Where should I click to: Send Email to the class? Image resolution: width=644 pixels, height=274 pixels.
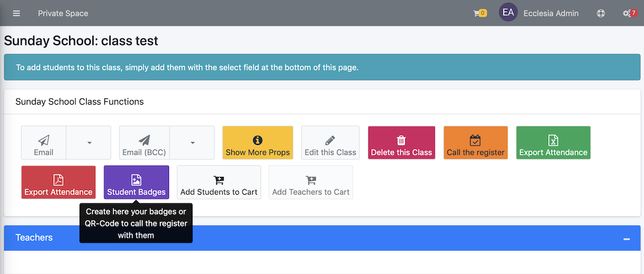pos(44,143)
